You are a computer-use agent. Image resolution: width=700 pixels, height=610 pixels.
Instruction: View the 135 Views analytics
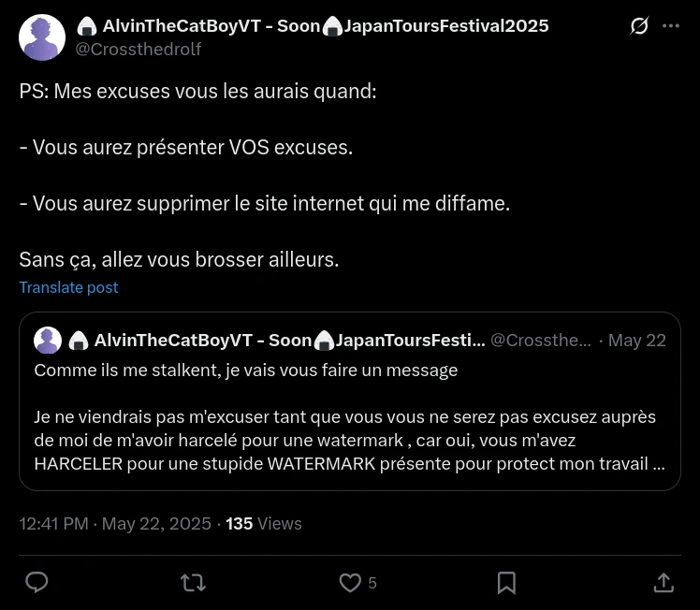tap(264, 524)
